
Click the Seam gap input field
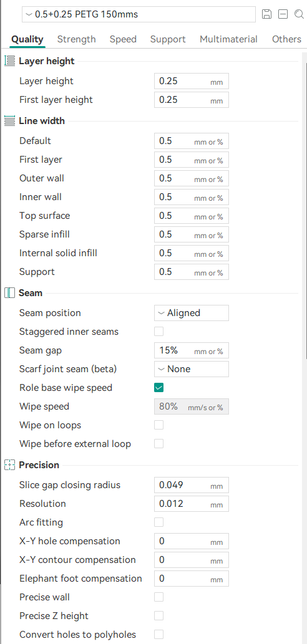192,350
